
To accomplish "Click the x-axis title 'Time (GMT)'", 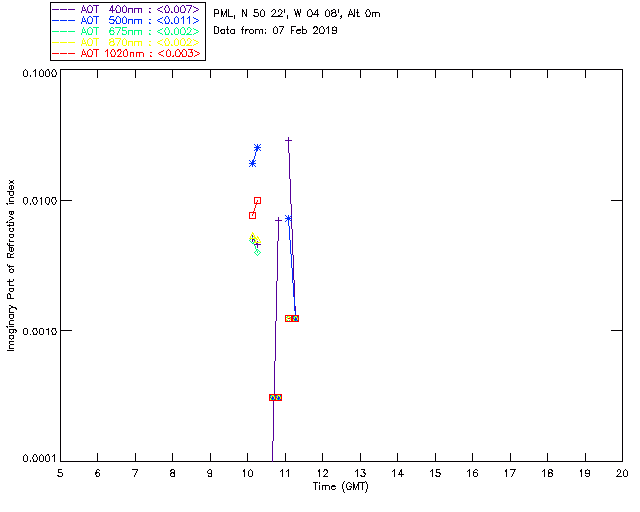I will coord(341,487).
